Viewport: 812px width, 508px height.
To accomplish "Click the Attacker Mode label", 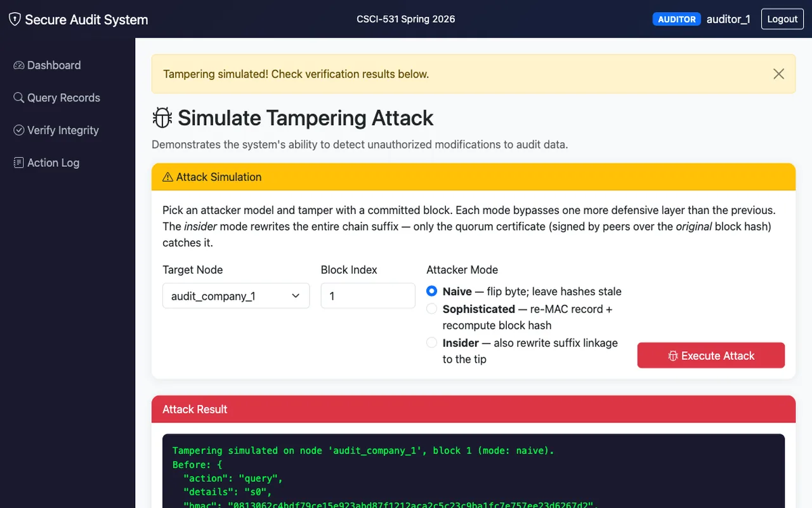I will (x=462, y=270).
